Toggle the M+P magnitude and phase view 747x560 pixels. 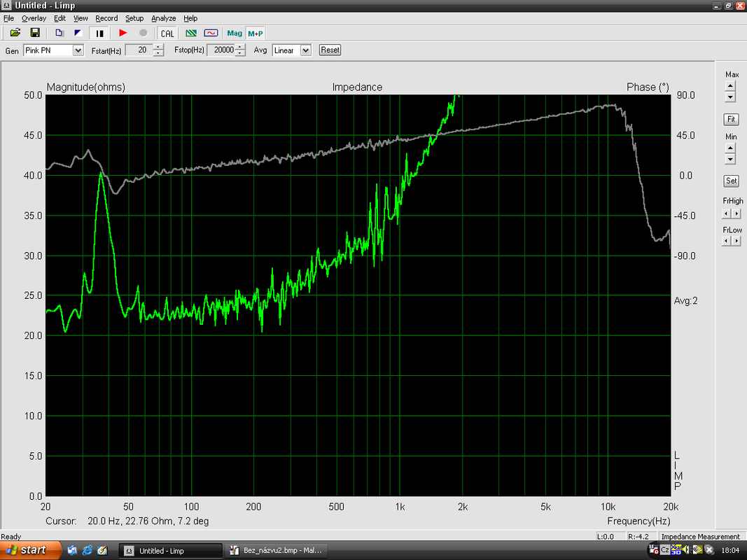256,34
